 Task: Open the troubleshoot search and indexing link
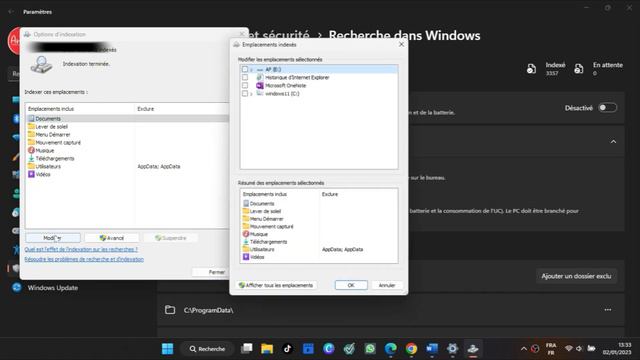pos(84,259)
